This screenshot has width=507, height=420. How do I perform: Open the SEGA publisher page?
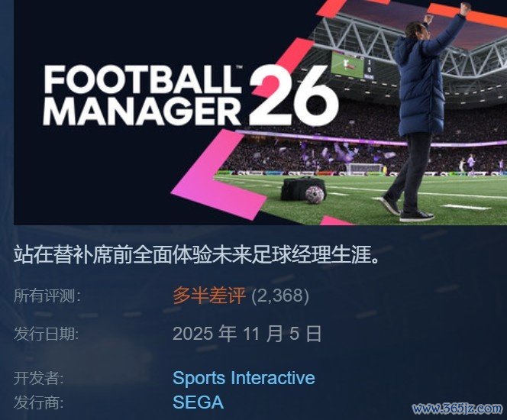click(198, 402)
